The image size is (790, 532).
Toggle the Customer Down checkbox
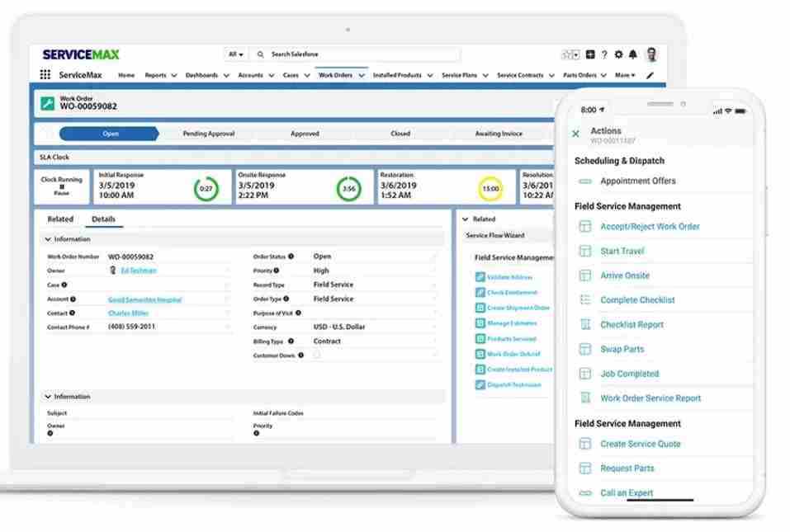tap(316, 355)
